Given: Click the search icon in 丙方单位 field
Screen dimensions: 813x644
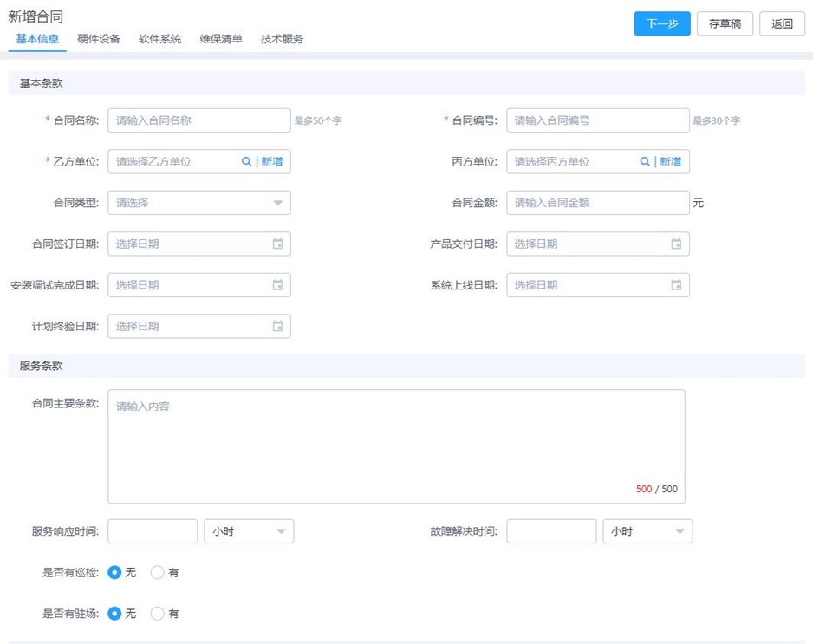Looking at the screenshot, I should pos(645,162).
